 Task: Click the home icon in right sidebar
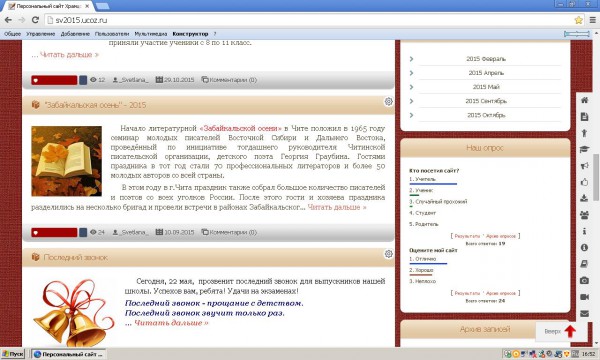tap(584, 100)
